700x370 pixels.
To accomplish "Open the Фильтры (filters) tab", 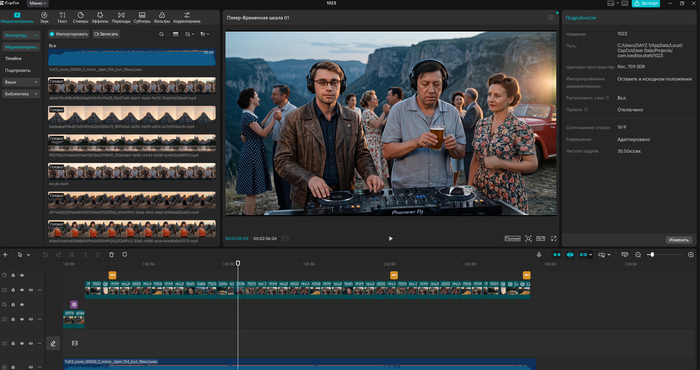I will pyautogui.click(x=162, y=17).
